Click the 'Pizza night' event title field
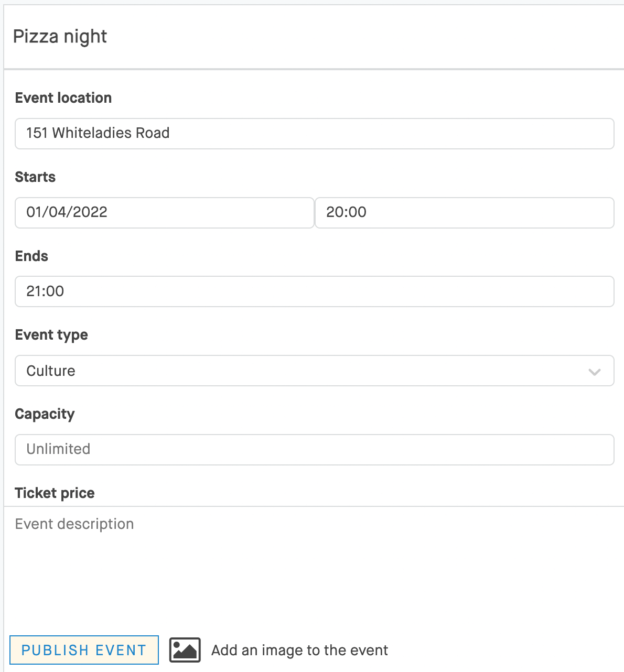Viewport: 624px width, 672px height. [60, 37]
